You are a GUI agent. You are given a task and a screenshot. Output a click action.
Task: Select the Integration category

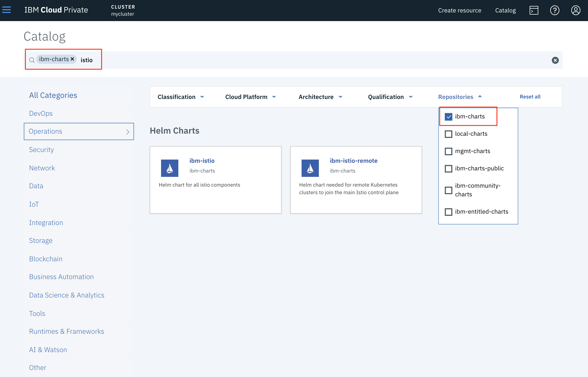pos(46,223)
